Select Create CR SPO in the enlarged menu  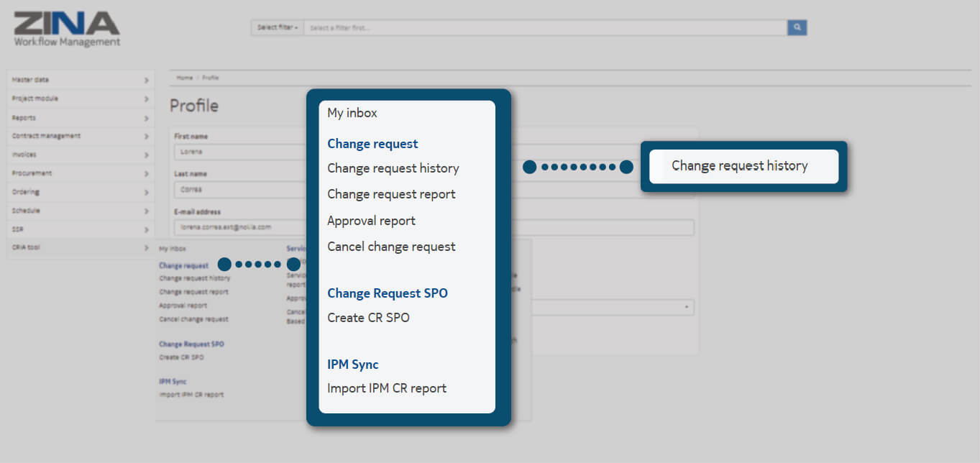[x=368, y=318]
